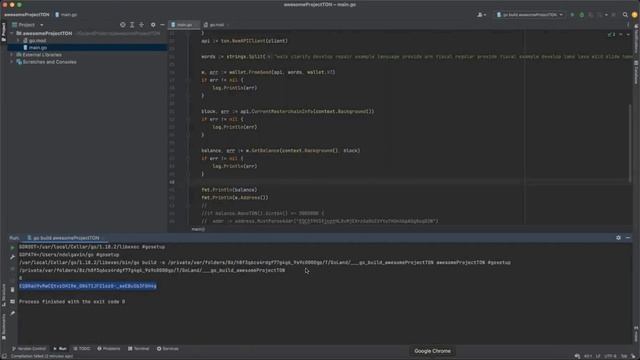Click awesomeProjectTON in the navigation breadcrumb
The width and height of the screenshot is (640, 360).
click(27, 15)
